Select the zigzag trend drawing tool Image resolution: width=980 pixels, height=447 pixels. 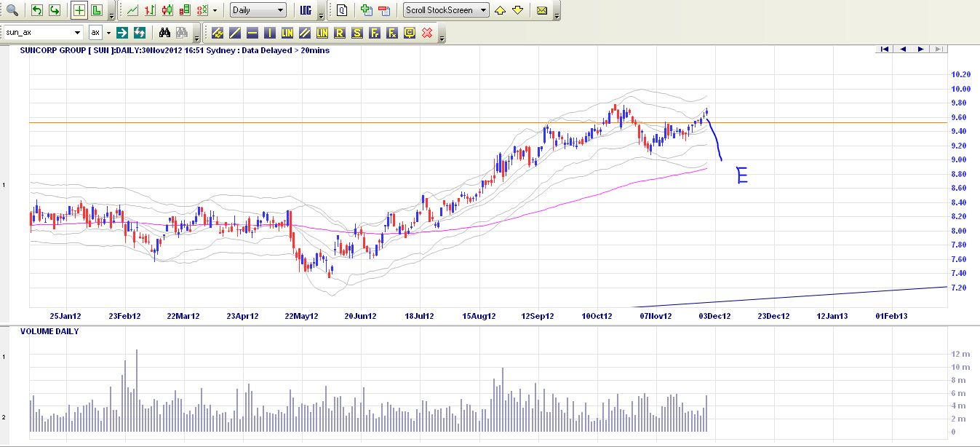coord(218,33)
